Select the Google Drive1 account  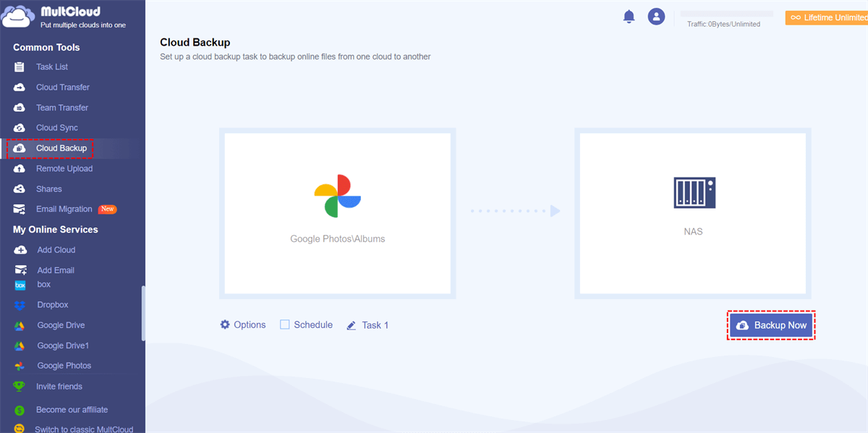(64, 345)
